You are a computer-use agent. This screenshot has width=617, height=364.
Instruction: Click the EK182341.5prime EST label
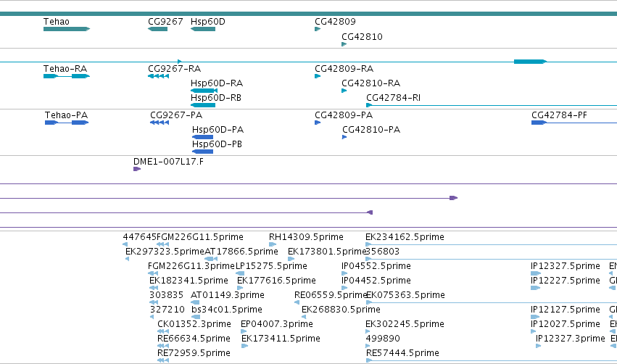pos(189,281)
